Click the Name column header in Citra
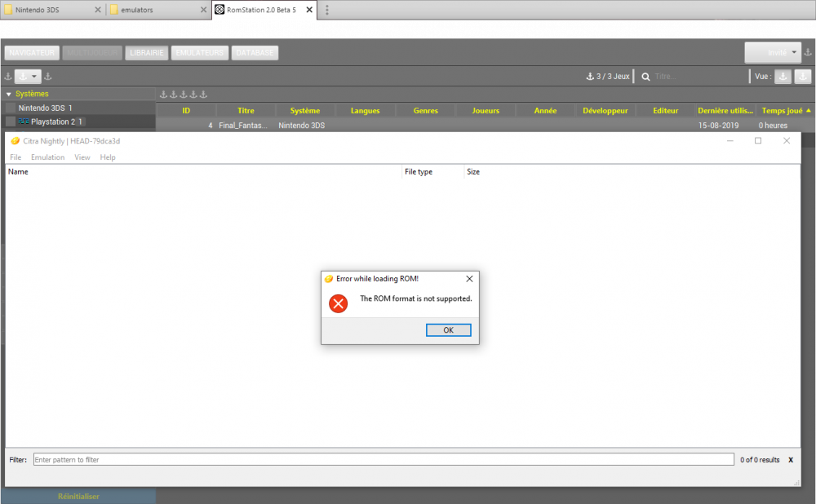816x504 pixels. [x=203, y=171]
